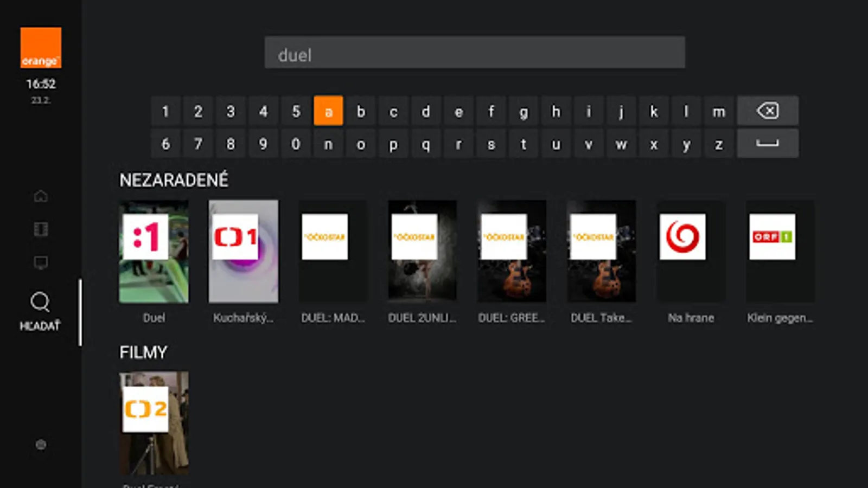This screenshot has width=868, height=488.
Task: Tap the number 6 key
Action: [165, 144]
